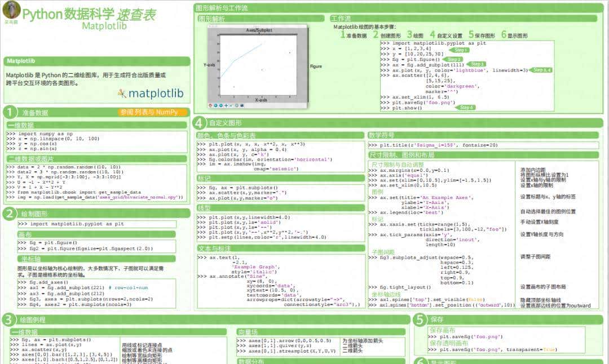
Task: Click the 标记 header in section 4
Action: (x=280, y=178)
